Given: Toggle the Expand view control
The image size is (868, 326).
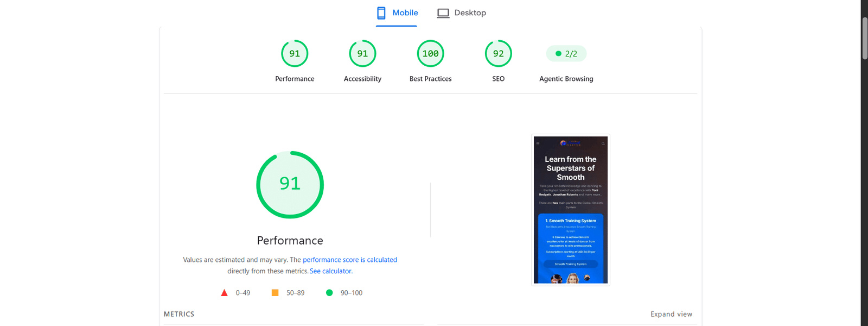Looking at the screenshot, I should [671, 314].
